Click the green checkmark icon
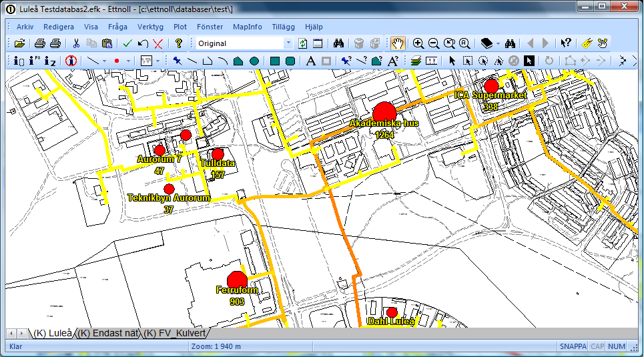This screenshot has width=644, height=357. 127,43
